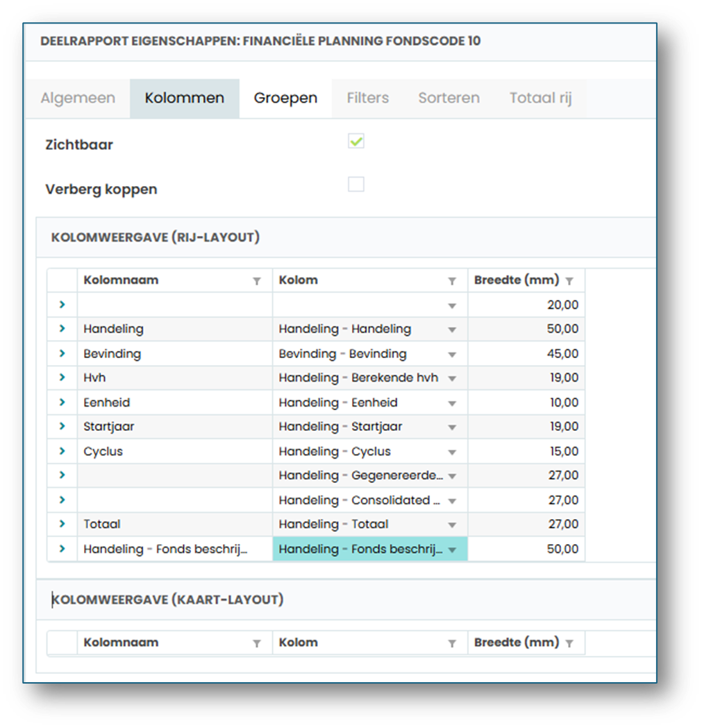Open the Handeling - Eenheid dropdown
This screenshot has height=728, width=702.
(x=451, y=403)
